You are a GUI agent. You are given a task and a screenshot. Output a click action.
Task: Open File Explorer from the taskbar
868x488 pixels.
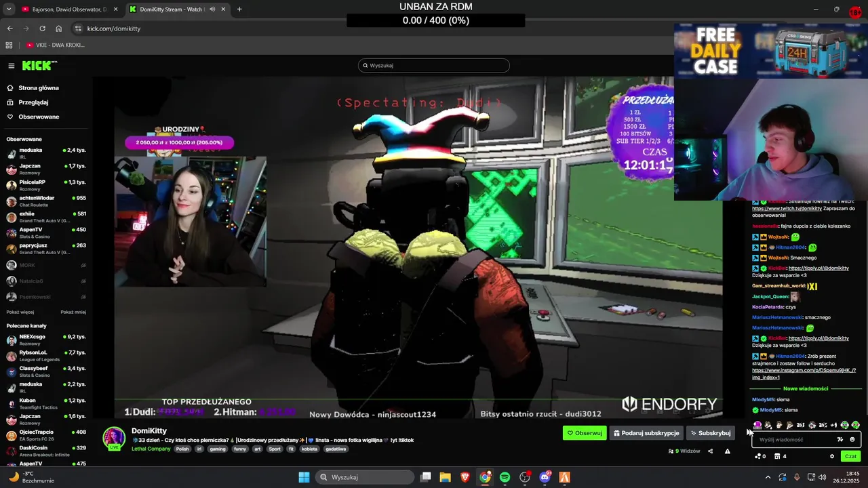[x=445, y=477]
